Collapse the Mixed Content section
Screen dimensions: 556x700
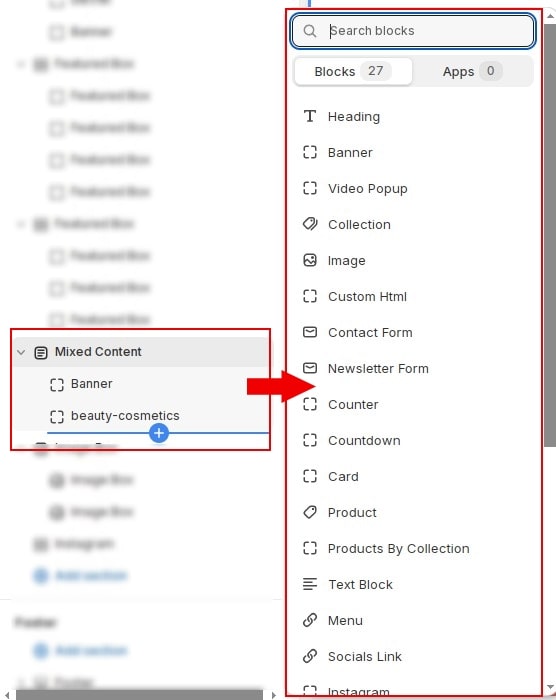pos(21,352)
